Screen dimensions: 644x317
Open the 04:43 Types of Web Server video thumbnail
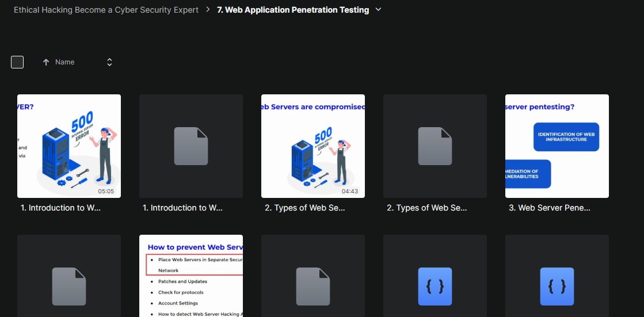(x=313, y=146)
